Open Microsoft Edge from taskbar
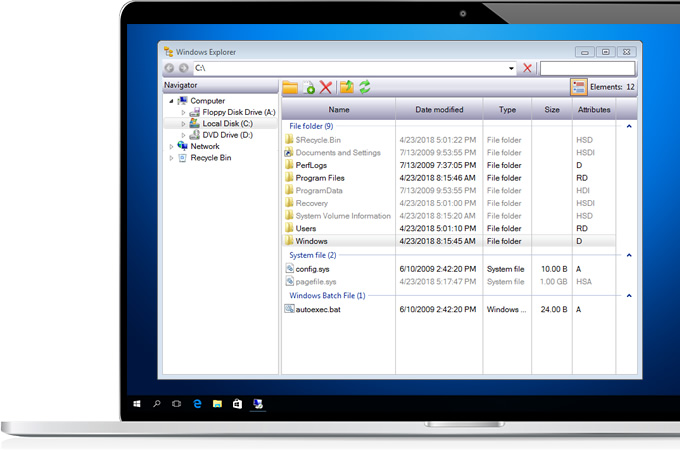Viewport: 680px width, 450px height. pos(197,404)
